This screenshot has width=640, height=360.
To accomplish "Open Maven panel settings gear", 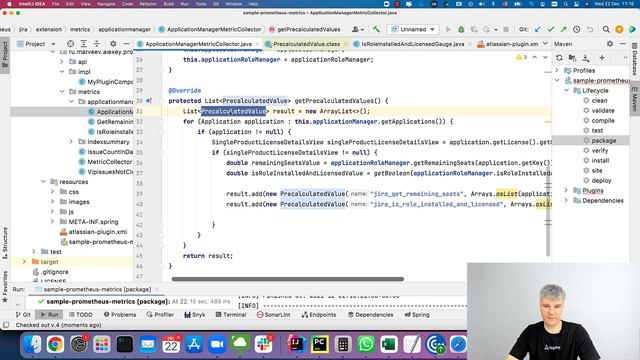I will 610,44.
